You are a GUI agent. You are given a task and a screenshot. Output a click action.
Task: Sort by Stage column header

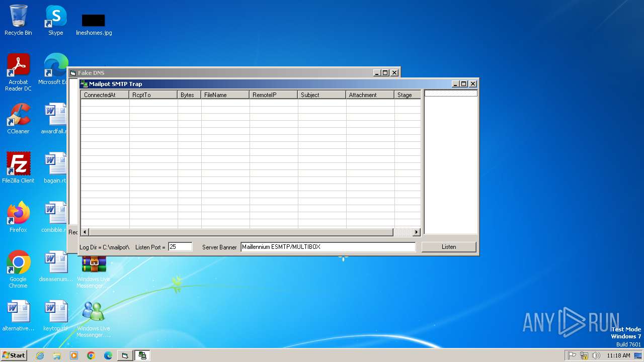coord(408,95)
